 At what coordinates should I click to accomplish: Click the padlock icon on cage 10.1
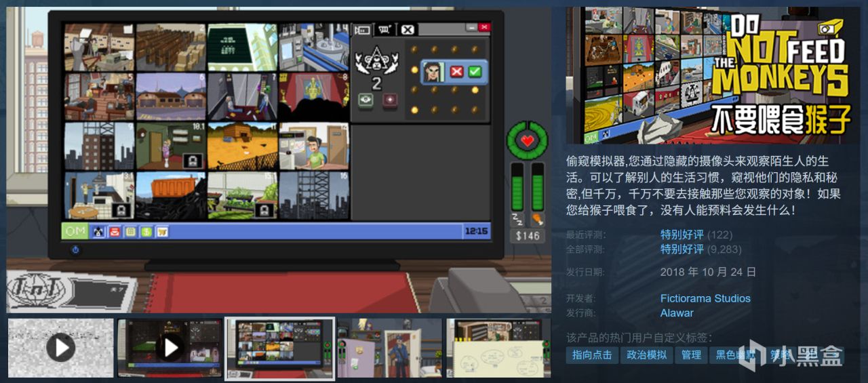[x=193, y=160]
